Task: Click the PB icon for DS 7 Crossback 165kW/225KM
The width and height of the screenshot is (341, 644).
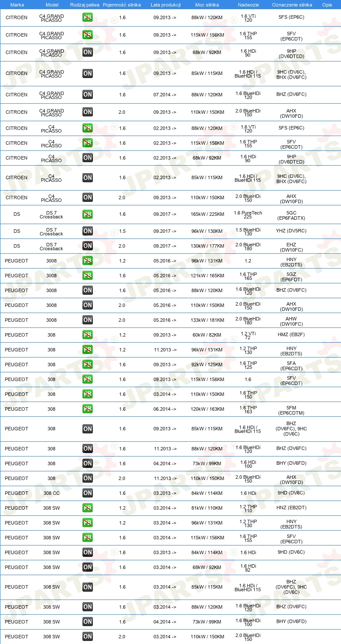Action: pyautogui.click(x=88, y=215)
